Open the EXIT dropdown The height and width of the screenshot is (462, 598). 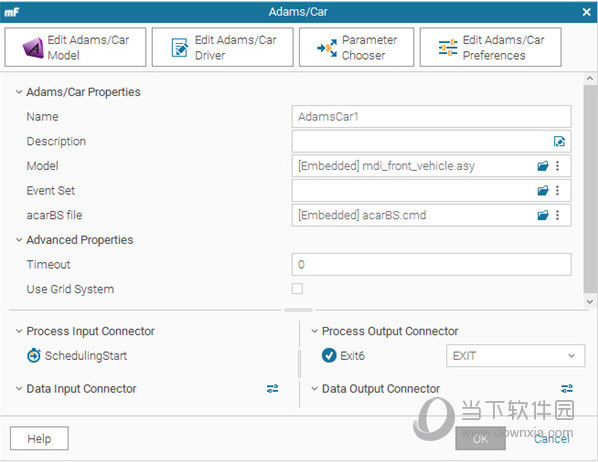(515, 356)
